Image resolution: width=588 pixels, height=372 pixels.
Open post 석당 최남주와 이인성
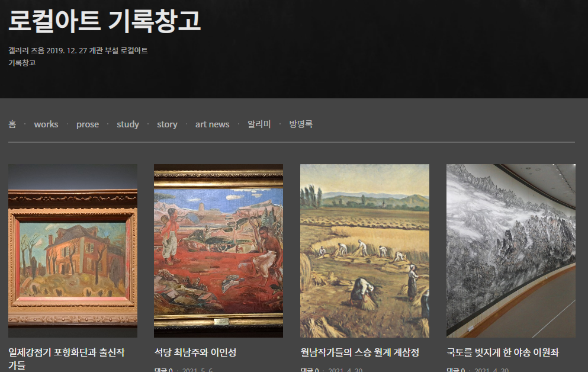pyautogui.click(x=195, y=352)
